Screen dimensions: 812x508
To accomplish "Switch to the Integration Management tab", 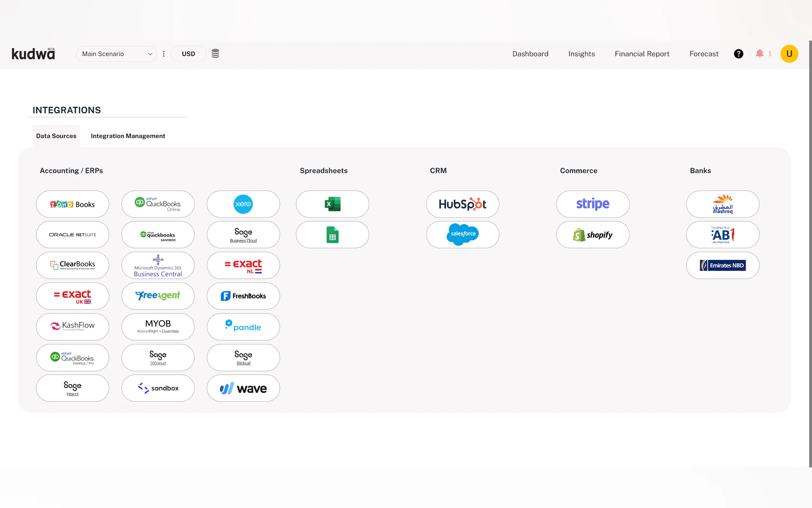I will point(128,136).
